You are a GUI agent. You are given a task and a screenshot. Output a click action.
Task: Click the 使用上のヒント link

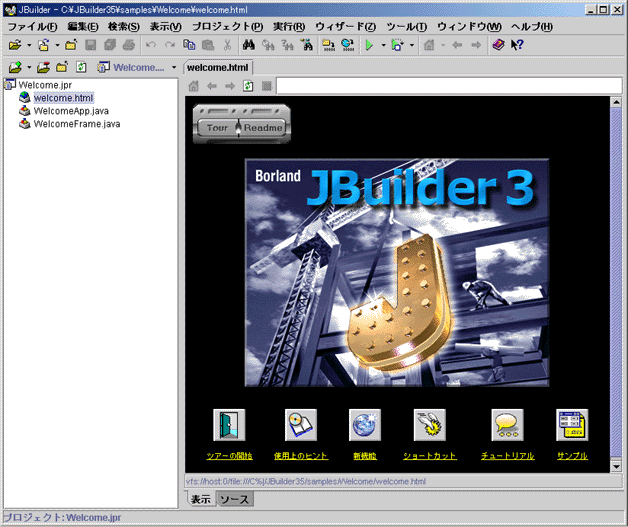(299, 456)
